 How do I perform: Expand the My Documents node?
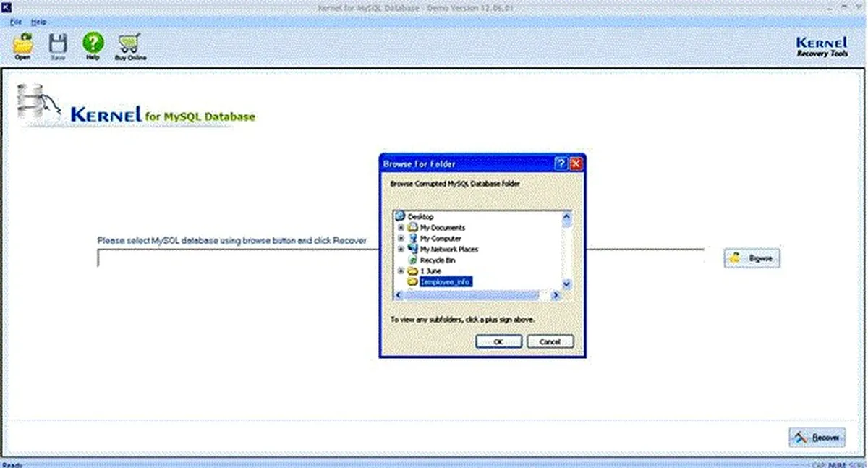tap(401, 227)
